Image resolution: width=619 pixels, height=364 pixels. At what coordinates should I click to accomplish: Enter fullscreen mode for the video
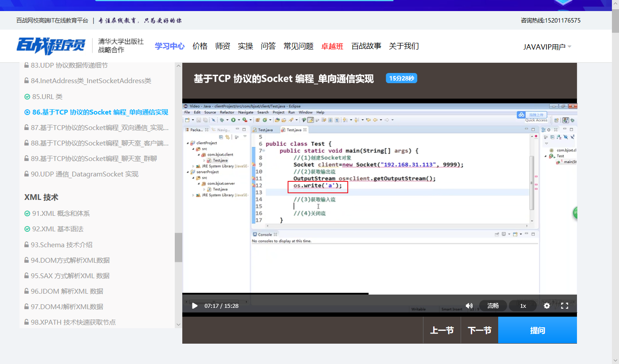pos(565,306)
